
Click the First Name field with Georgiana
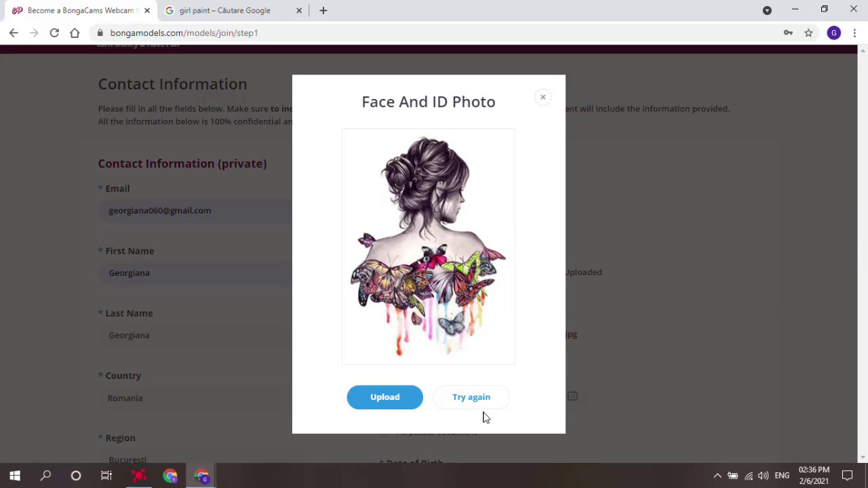(195, 273)
